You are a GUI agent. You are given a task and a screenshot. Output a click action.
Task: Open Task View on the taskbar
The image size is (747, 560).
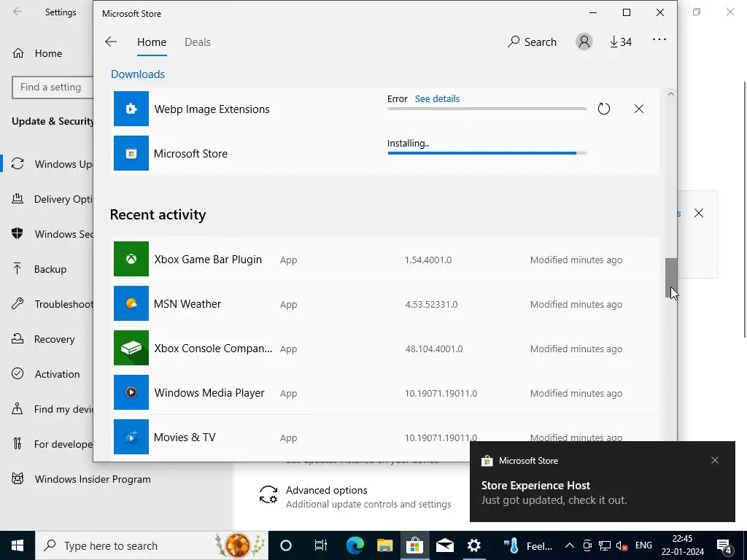point(321,545)
